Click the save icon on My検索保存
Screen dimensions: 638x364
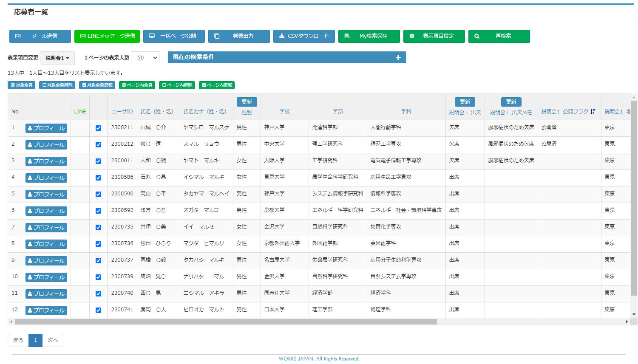click(x=347, y=36)
